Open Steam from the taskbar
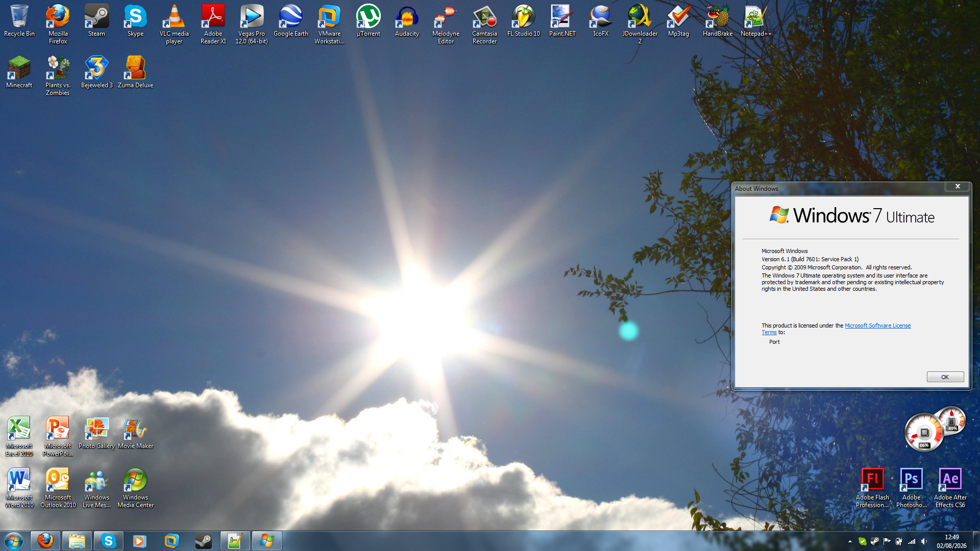 pos(203,541)
